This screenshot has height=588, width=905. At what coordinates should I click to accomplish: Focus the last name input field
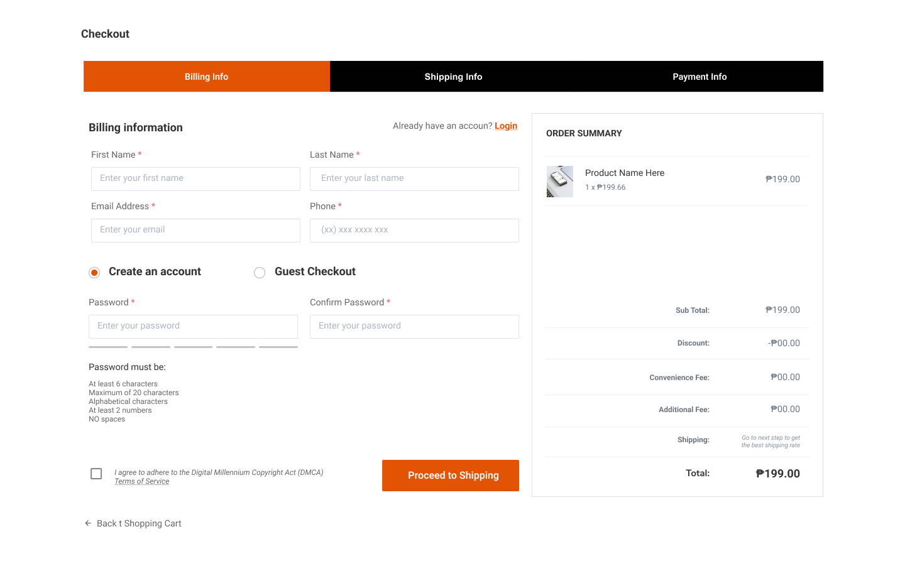(414, 179)
